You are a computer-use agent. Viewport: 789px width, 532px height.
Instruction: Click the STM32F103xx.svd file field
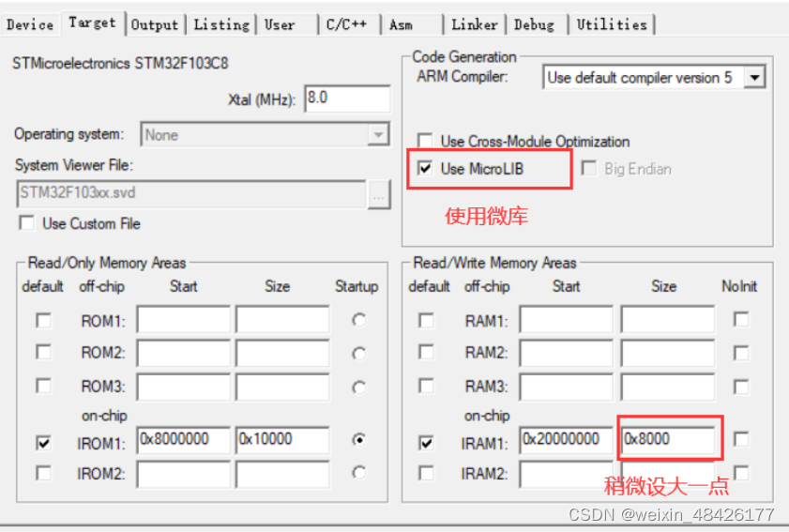click(x=191, y=194)
